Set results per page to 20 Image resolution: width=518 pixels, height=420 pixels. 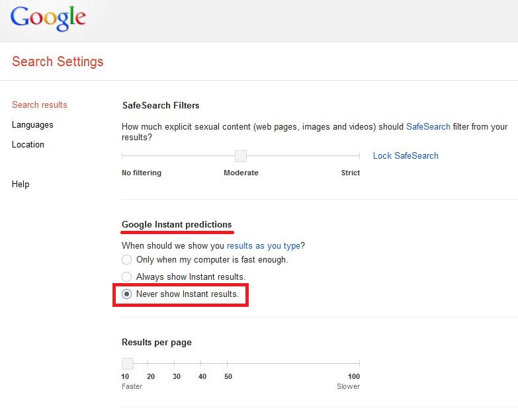(148, 364)
